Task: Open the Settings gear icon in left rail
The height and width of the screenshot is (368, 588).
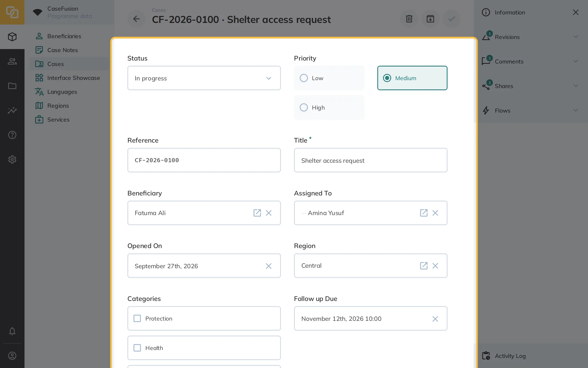Action: coord(12,159)
